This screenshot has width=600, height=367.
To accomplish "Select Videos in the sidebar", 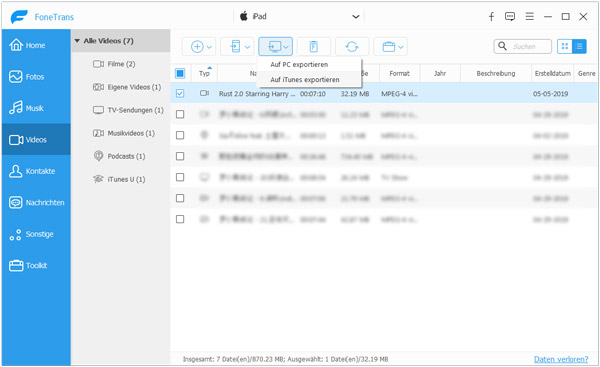I will (36, 140).
